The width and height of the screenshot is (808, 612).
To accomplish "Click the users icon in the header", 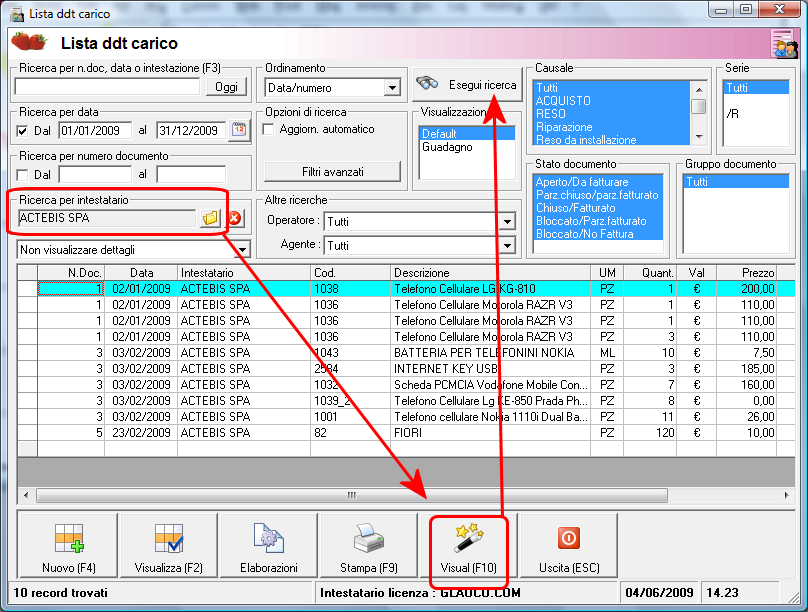I will click(783, 44).
